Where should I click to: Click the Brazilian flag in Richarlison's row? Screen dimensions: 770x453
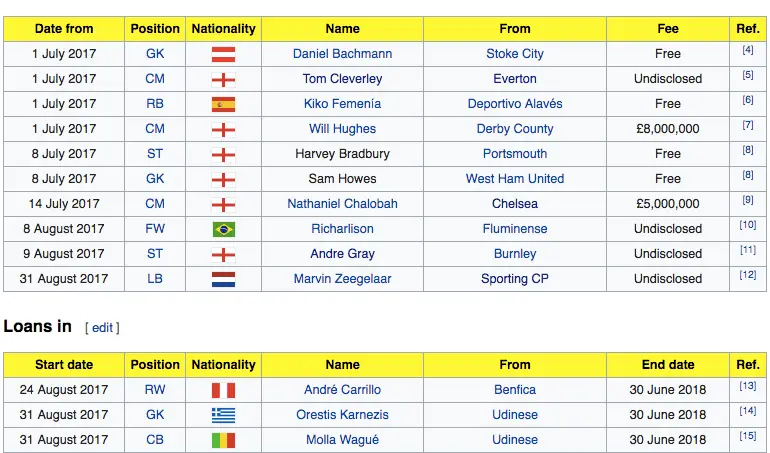pyautogui.click(x=223, y=229)
